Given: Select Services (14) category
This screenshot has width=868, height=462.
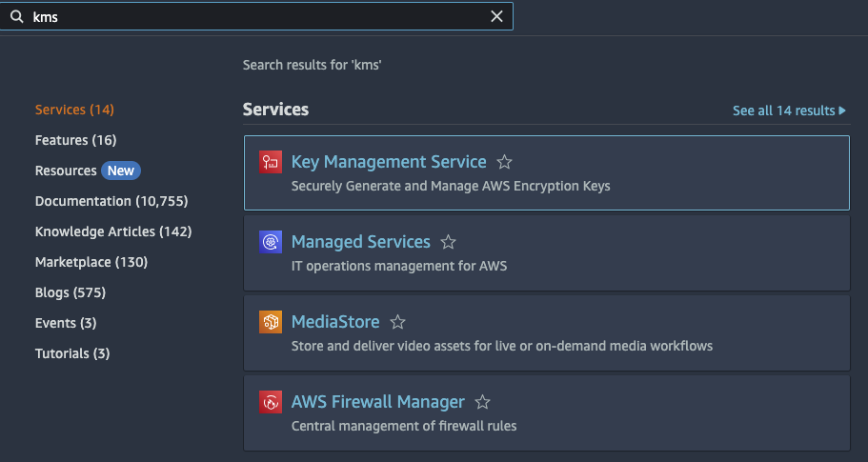Looking at the screenshot, I should (74, 110).
